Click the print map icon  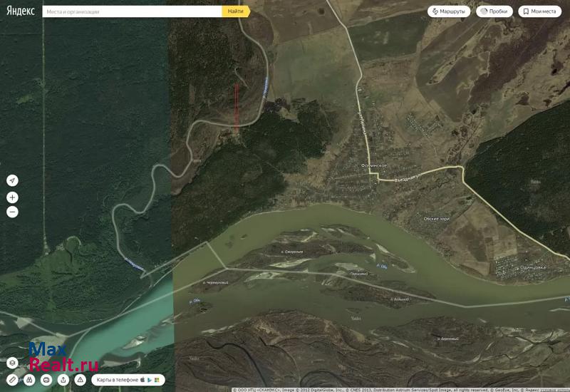click(46, 380)
